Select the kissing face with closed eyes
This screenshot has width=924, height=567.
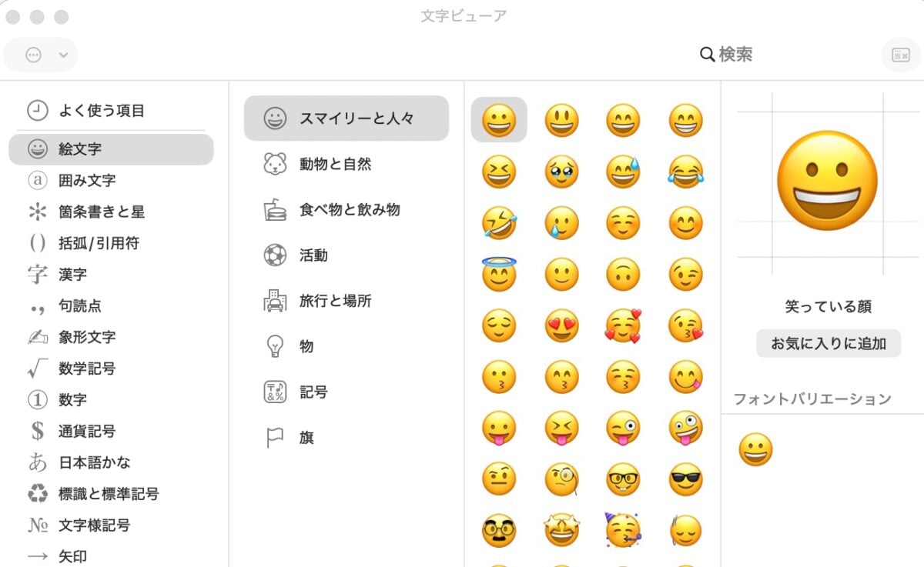tap(623, 377)
